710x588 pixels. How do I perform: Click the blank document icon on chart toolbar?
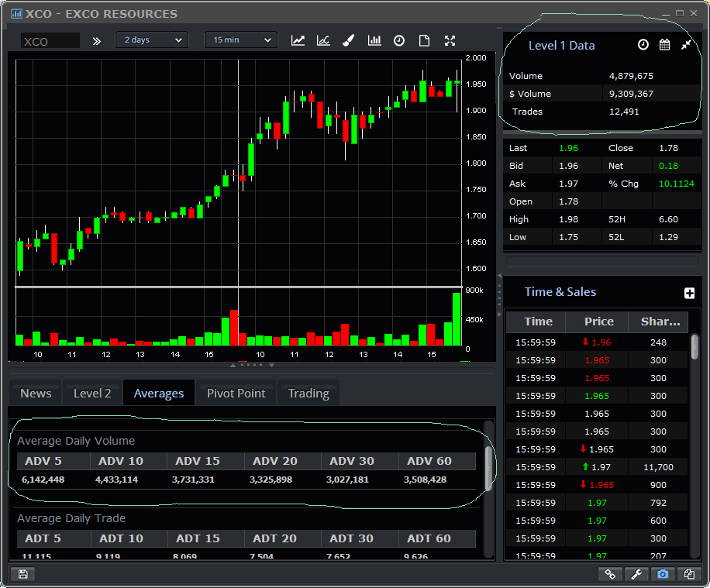click(424, 40)
